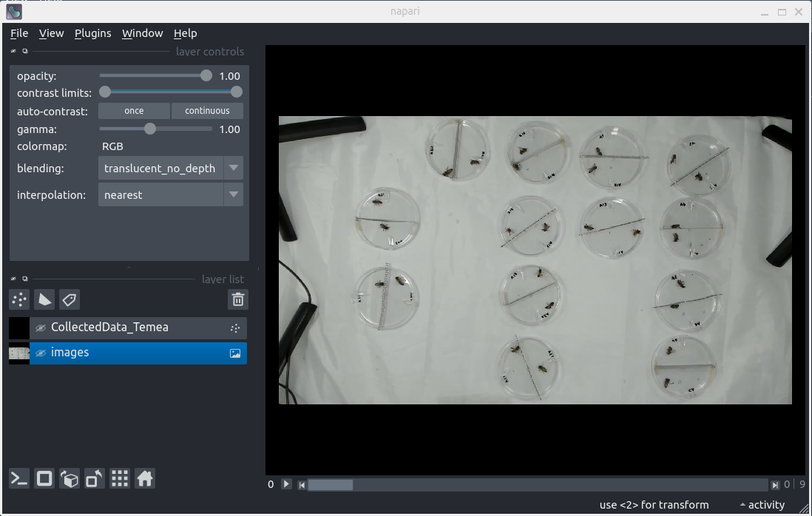Roll dimensions order button
The width and height of the screenshot is (812, 516).
70,479
